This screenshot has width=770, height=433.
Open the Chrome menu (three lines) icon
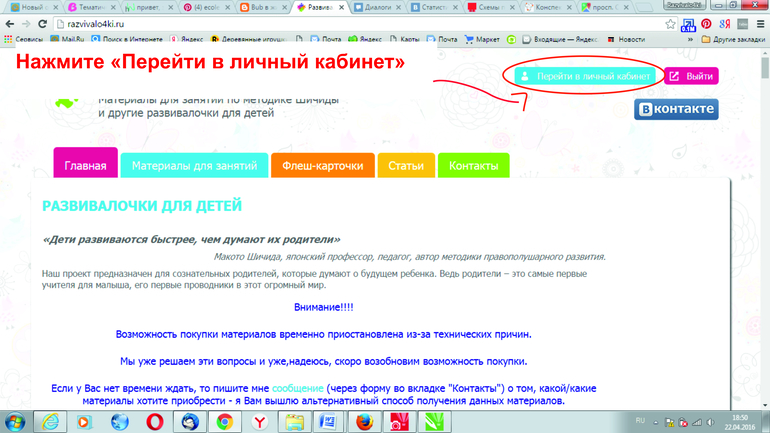[760, 24]
